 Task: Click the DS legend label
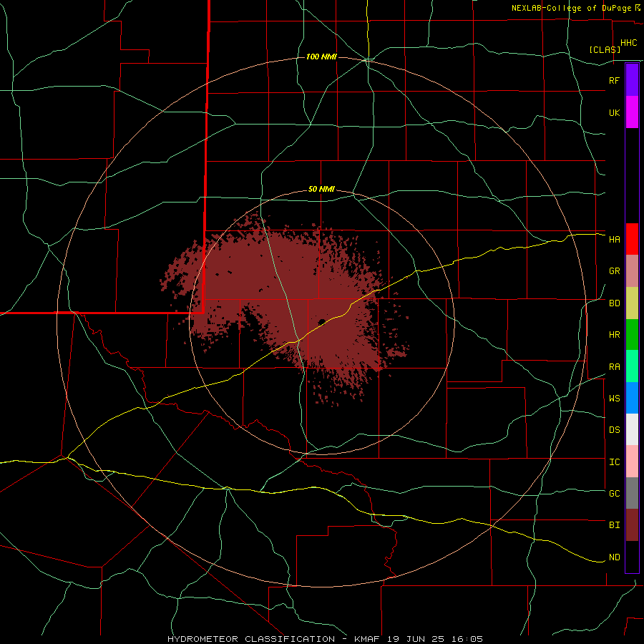pyautogui.click(x=615, y=430)
